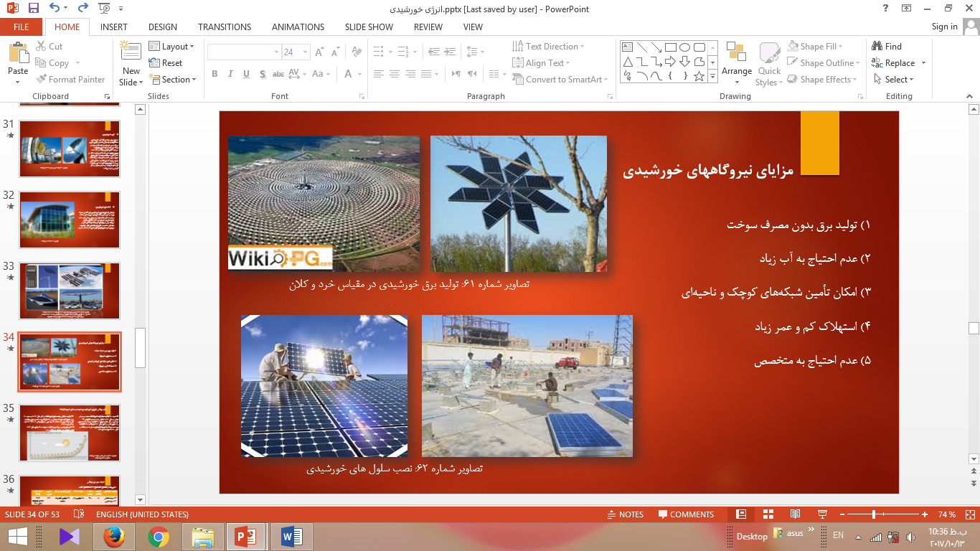Viewport: 980px width, 551px height.
Task: Adjust the zoom slider handle
Action: [x=873, y=514]
